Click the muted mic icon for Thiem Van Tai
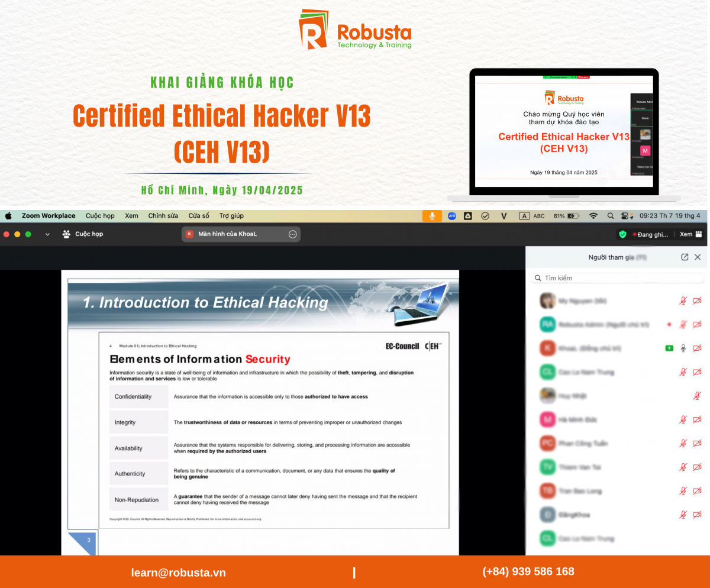Image resolution: width=710 pixels, height=588 pixels. [x=683, y=467]
